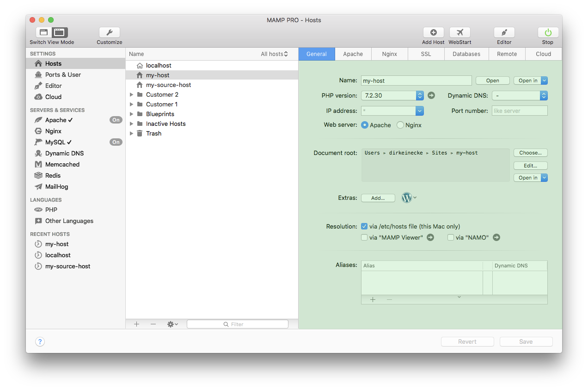588x390 pixels.
Task: Switch to the Databases tab
Action: 466,54
